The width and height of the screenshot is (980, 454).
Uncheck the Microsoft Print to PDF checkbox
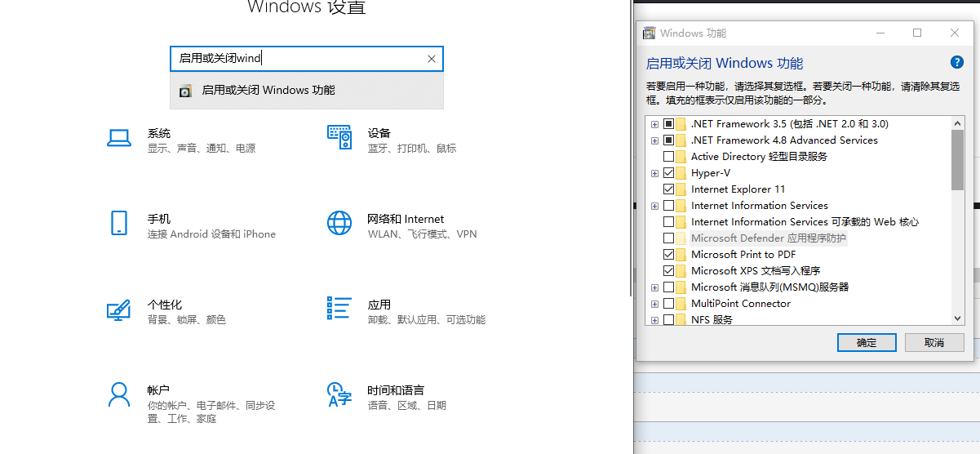pyautogui.click(x=669, y=255)
